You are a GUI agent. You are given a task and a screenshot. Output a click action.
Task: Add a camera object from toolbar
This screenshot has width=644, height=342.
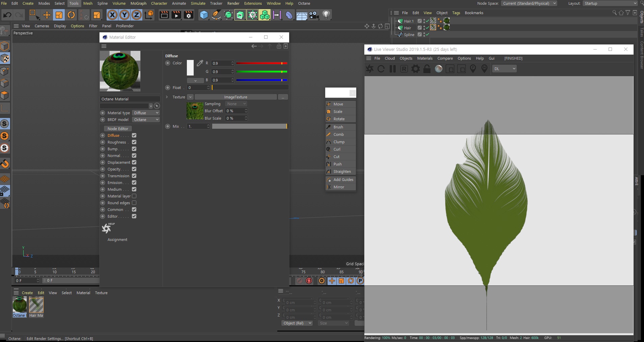(314, 15)
